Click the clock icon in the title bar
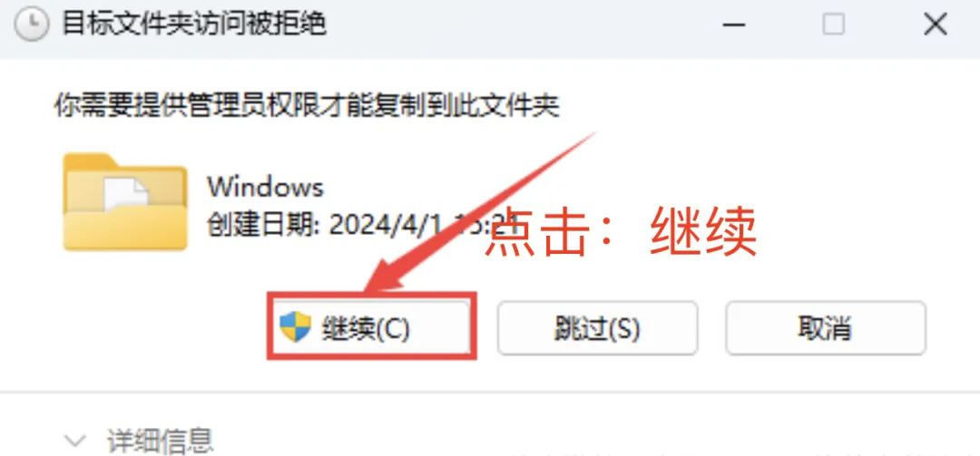The image size is (980, 456). 31,25
